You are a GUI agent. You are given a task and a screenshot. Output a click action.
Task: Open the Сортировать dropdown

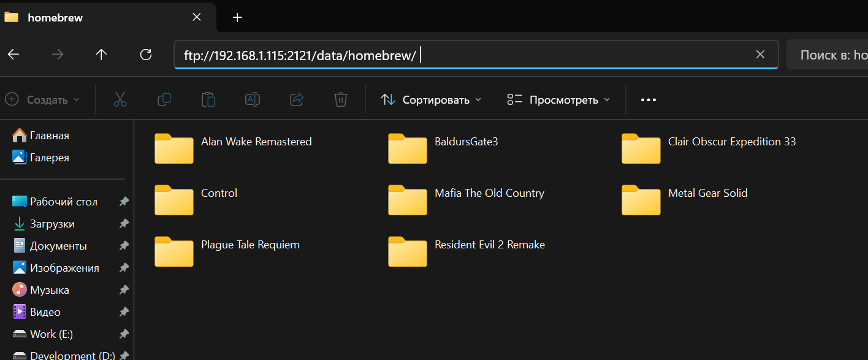[431, 99]
